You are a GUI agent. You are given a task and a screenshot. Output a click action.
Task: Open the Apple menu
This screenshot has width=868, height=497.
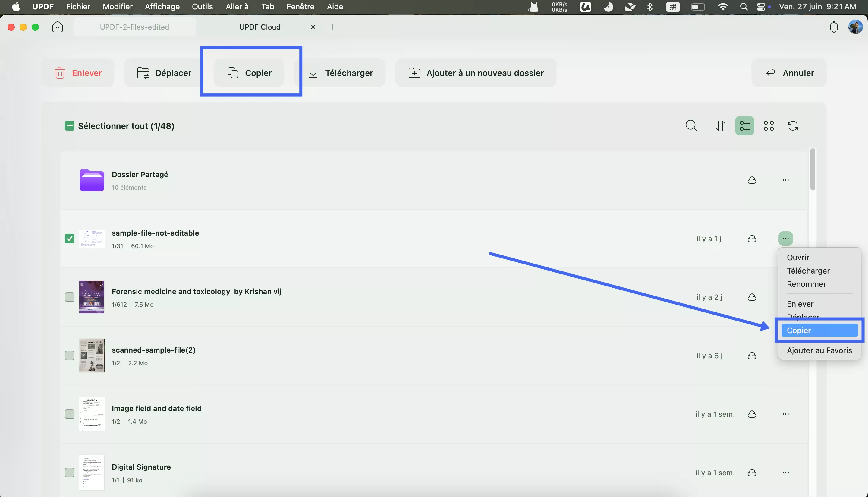(x=16, y=7)
